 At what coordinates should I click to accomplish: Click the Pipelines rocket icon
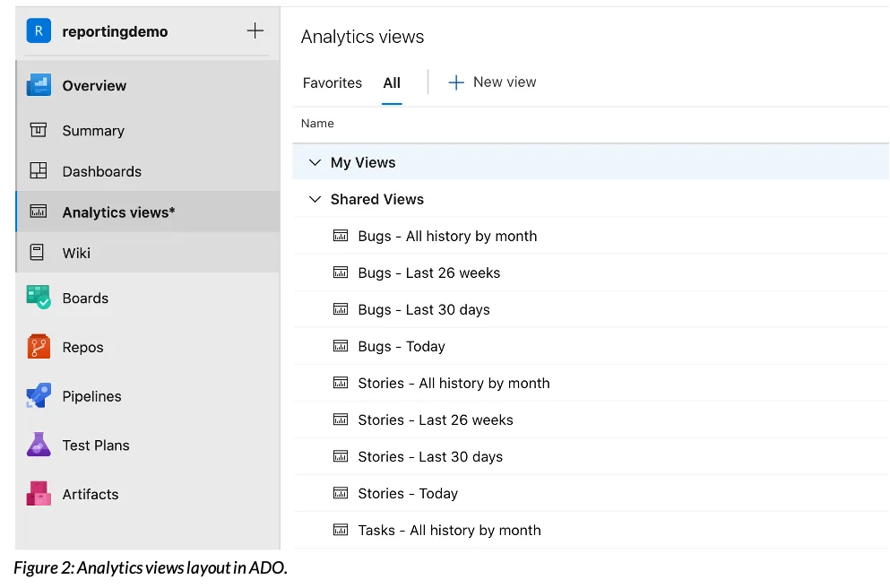tap(39, 395)
